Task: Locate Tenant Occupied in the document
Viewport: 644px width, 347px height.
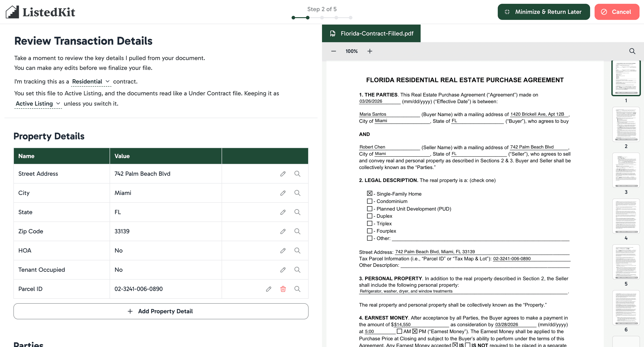Action: pos(297,270)
